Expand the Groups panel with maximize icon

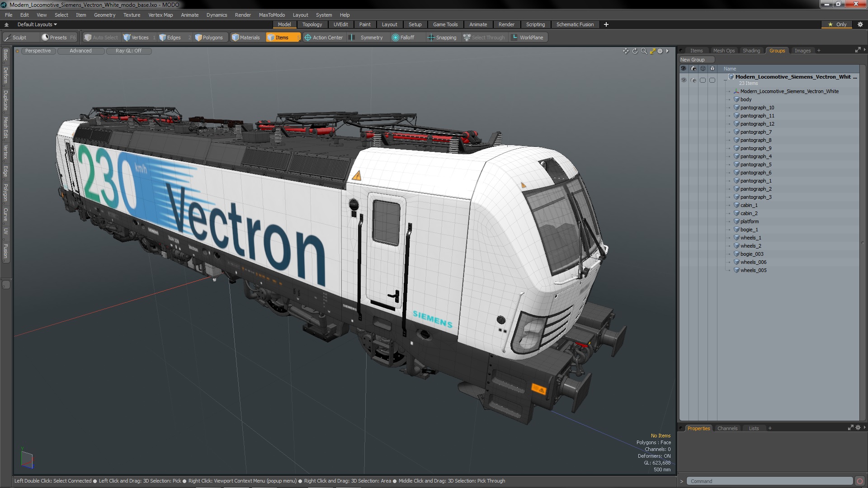coord(858,50)
